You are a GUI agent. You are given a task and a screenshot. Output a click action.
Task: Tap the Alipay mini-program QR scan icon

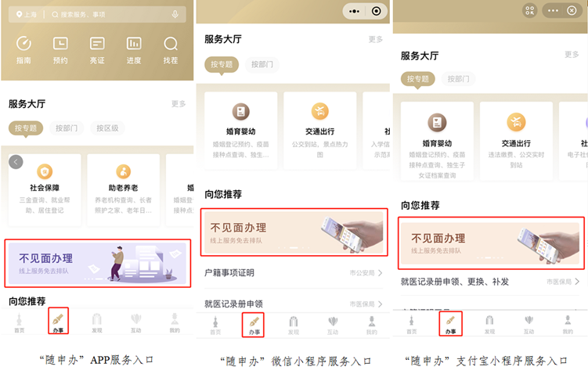pyautogui.click(x=529, y=10)
